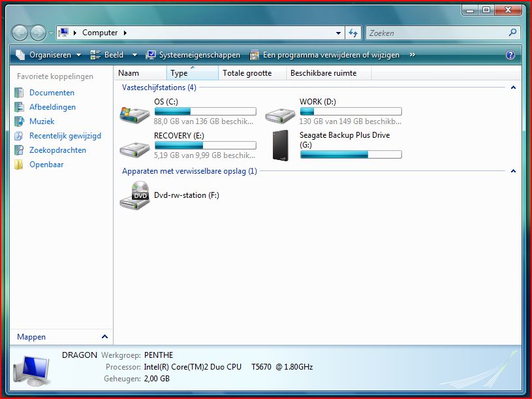Screen dimensions: 532x399
Task: Select the RECOVERY (E:) drive icon
Action: tap(134, 150)
